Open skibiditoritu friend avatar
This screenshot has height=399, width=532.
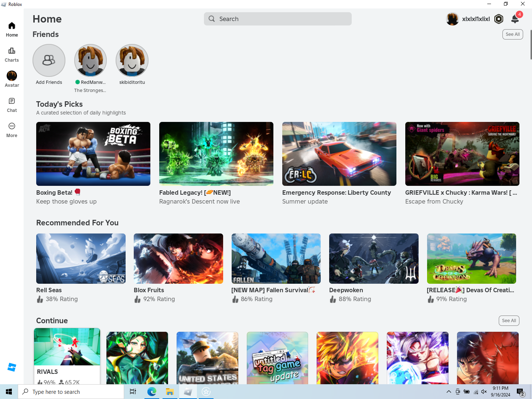132,60
